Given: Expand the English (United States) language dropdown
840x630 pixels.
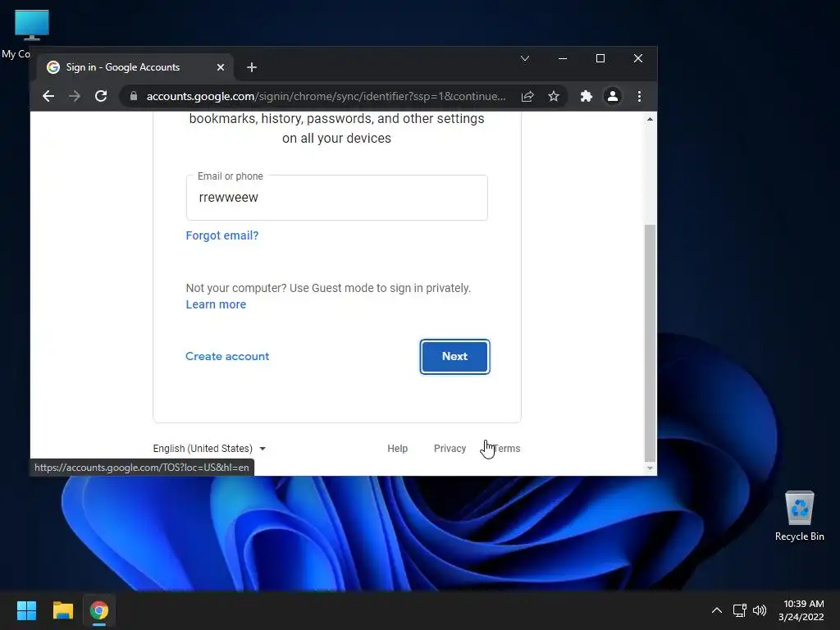Looking at the screenshot, I should click(209, 449).
